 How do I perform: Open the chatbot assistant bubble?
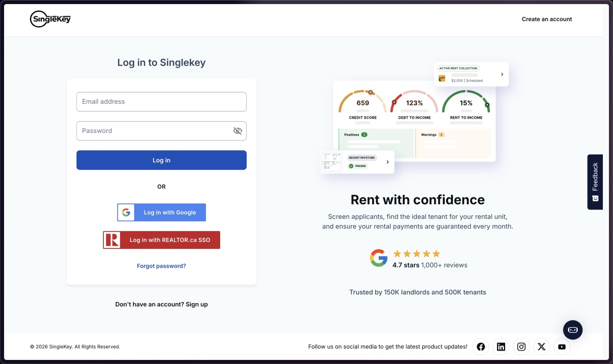(x=573, y=330)
